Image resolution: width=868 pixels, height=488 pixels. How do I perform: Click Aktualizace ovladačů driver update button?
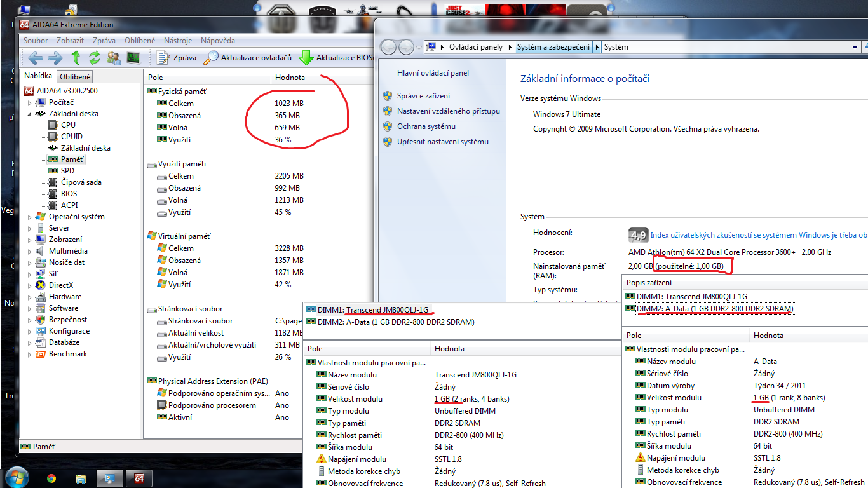tap(248, 58)
